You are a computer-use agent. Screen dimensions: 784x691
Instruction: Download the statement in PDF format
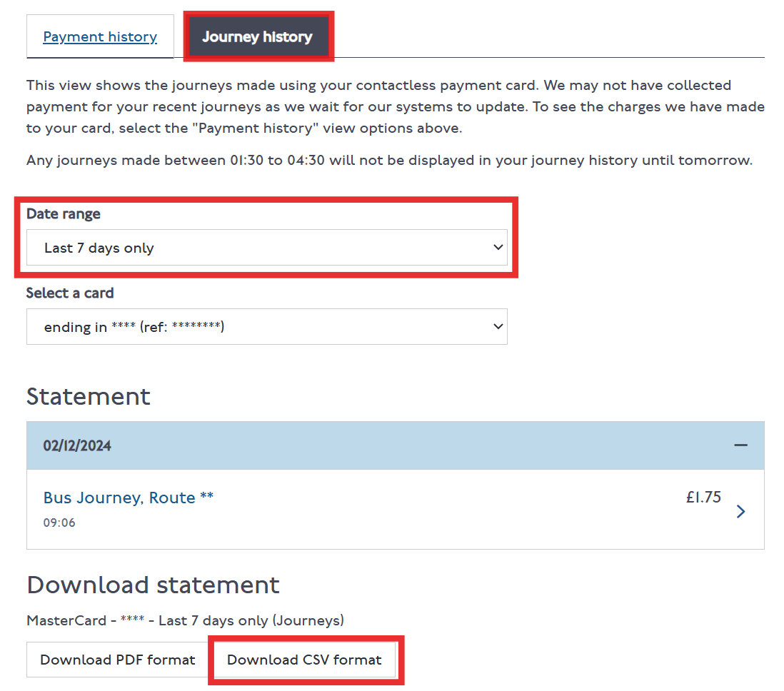click(116, 660)
